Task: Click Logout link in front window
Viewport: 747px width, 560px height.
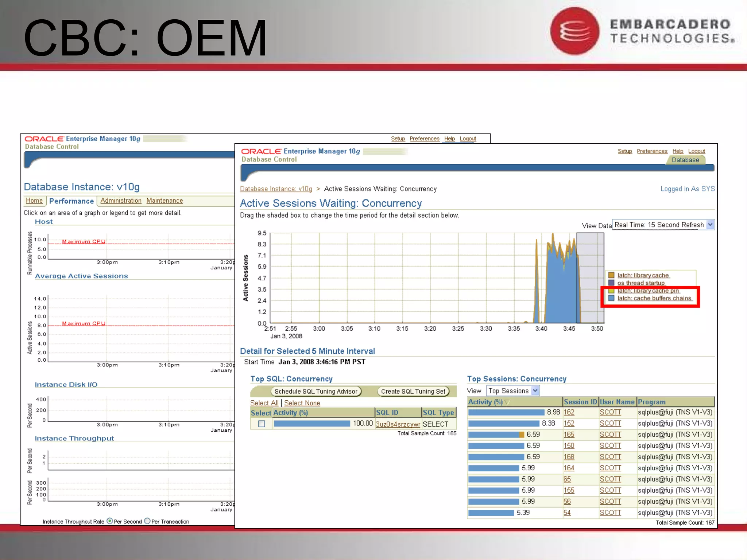Action: click(x=697, y=151)
